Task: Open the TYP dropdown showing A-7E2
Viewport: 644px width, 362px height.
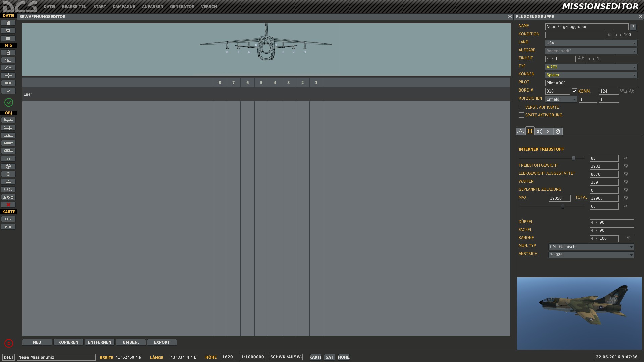Action: point(591,67)
